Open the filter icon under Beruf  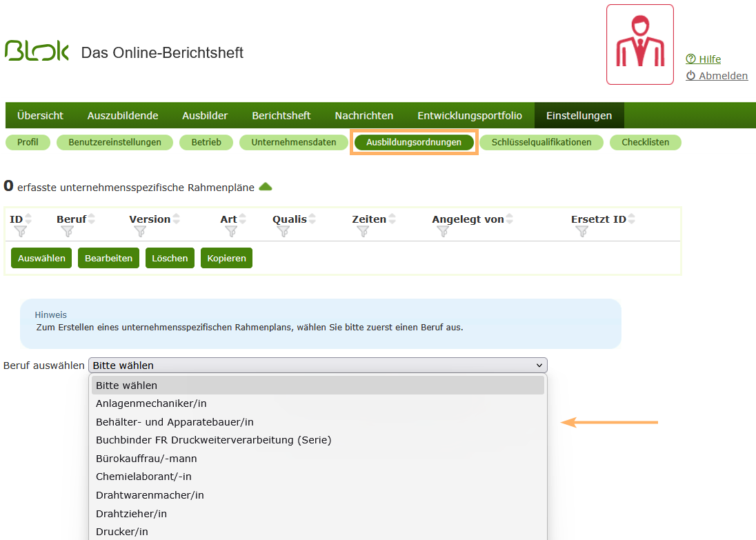pyautogui.click(x=68, y=232)
